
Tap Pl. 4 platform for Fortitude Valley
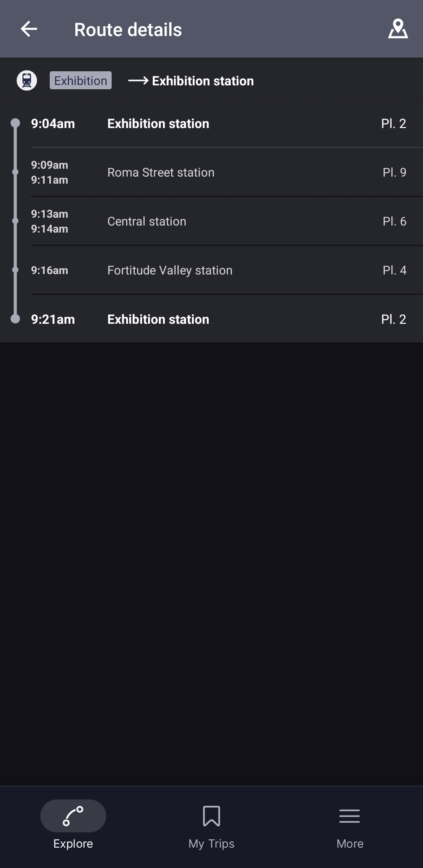[x=394, y=271]
